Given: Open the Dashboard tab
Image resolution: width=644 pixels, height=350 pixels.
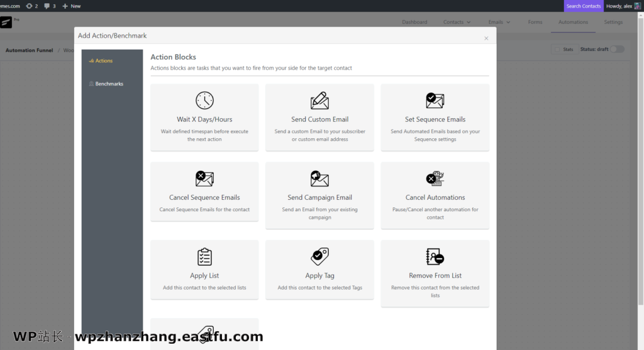Looking at the screenshot, I should click(x=414, y=22).
